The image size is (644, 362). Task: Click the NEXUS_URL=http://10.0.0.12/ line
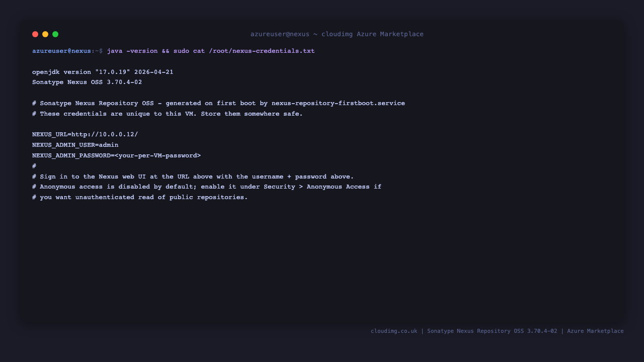[x=85, y=135]
